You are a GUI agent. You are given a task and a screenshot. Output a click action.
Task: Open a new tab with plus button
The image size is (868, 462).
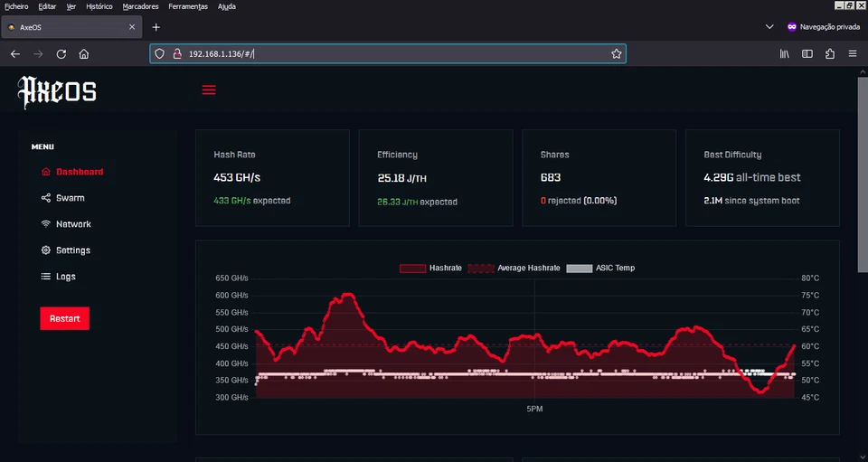pyautogui.click(x=156, y=27)
